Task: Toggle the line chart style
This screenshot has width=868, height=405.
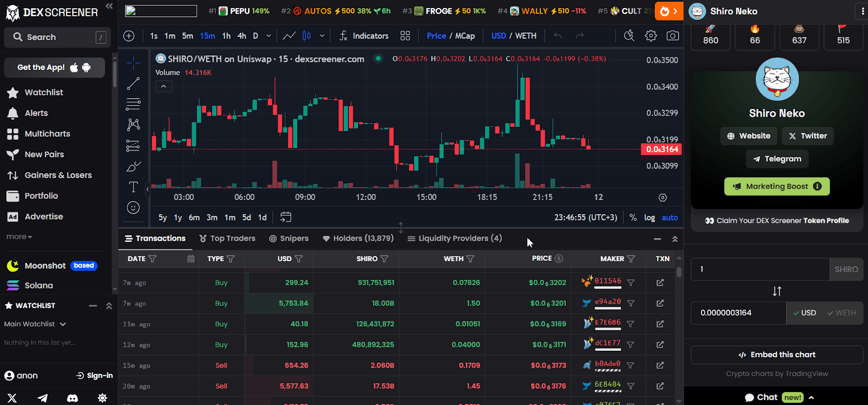Action: coord(289,36)
